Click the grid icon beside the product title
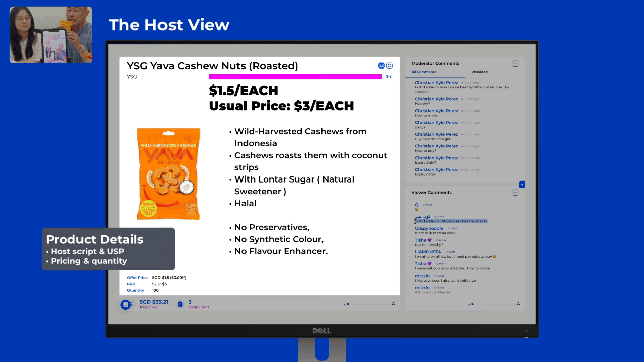The height and width of the screenshot is (362, 644). (x=389, y=66)
